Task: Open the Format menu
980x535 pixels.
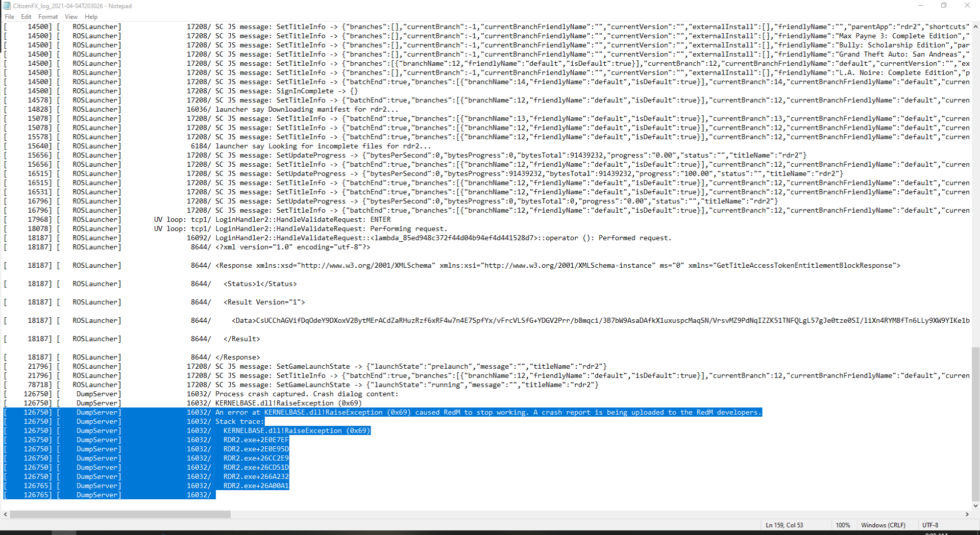Action: [48, 16]
